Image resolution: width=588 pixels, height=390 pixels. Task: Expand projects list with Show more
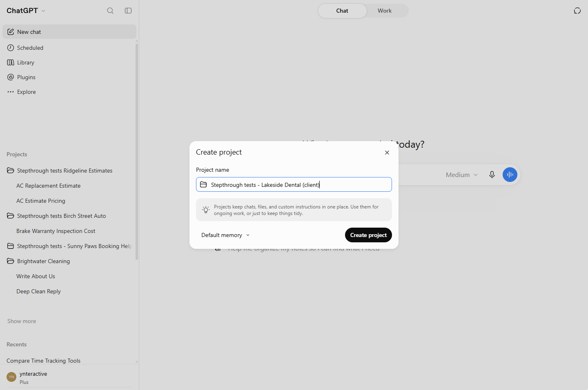(22, 321)
